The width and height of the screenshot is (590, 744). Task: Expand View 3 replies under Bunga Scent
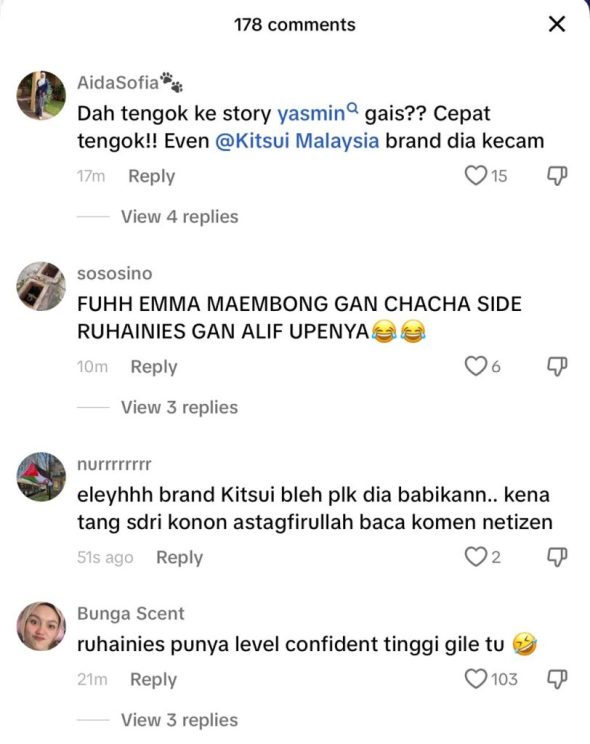pyautogui.click(x=179, y=720)
